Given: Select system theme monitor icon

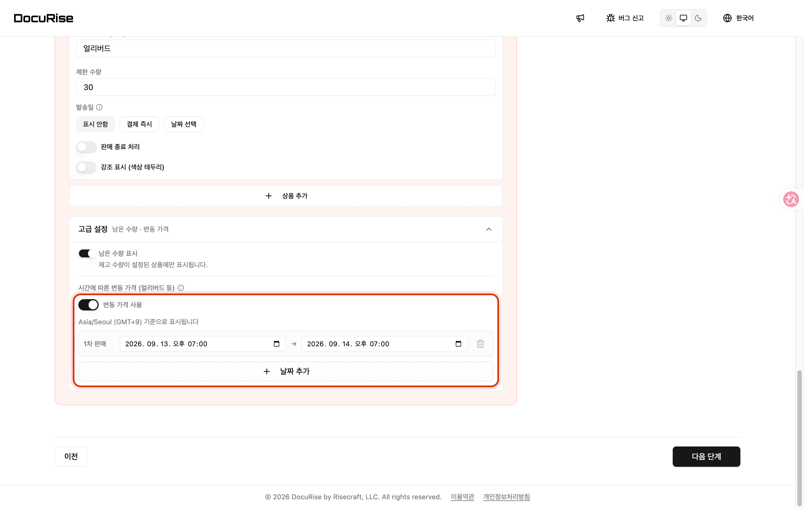Looking at the screenshot, I should coord(683,18).
